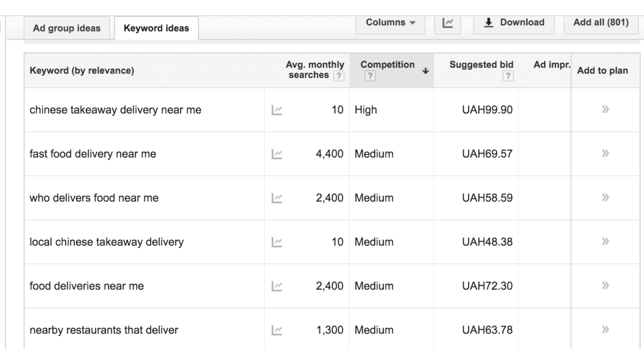The image size is (644, 349).
Task: Open help tooltip for Avg. monthly searches
Action: [338, 76]
